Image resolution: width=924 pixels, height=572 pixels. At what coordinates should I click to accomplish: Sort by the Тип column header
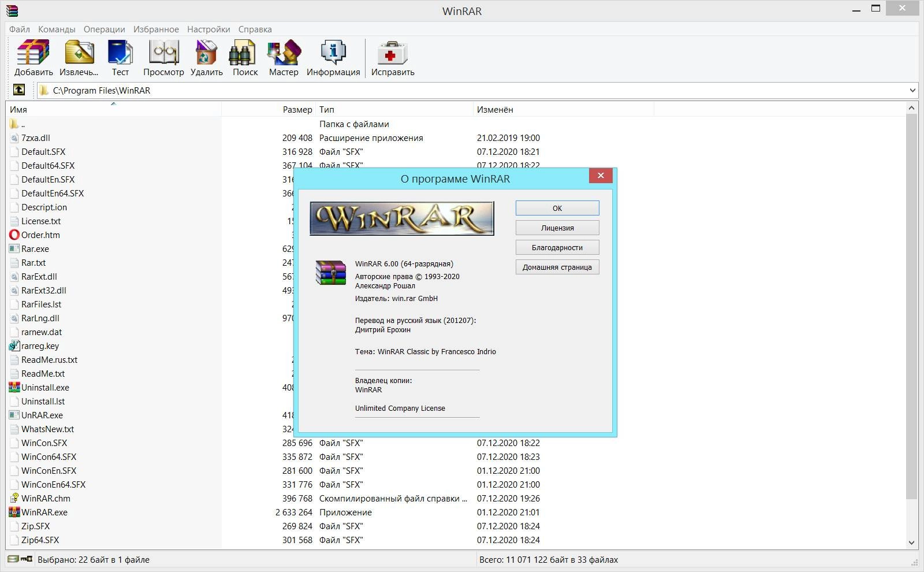394,109
